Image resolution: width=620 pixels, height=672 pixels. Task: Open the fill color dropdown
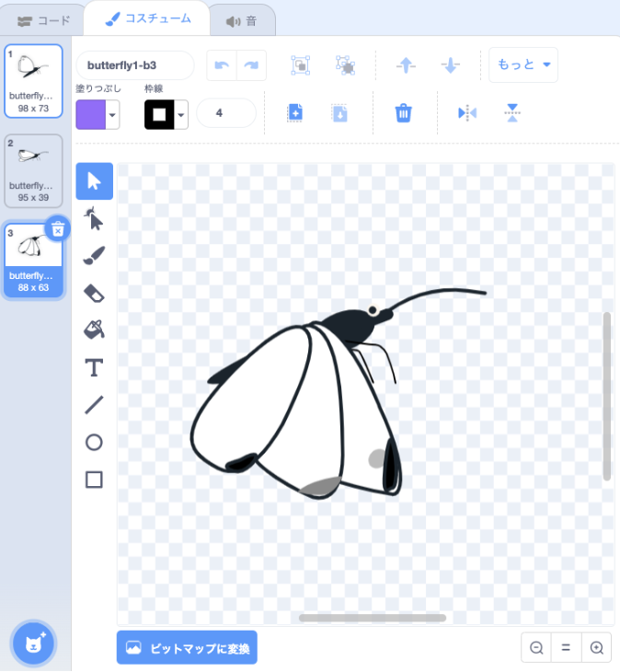pos(113,115)
